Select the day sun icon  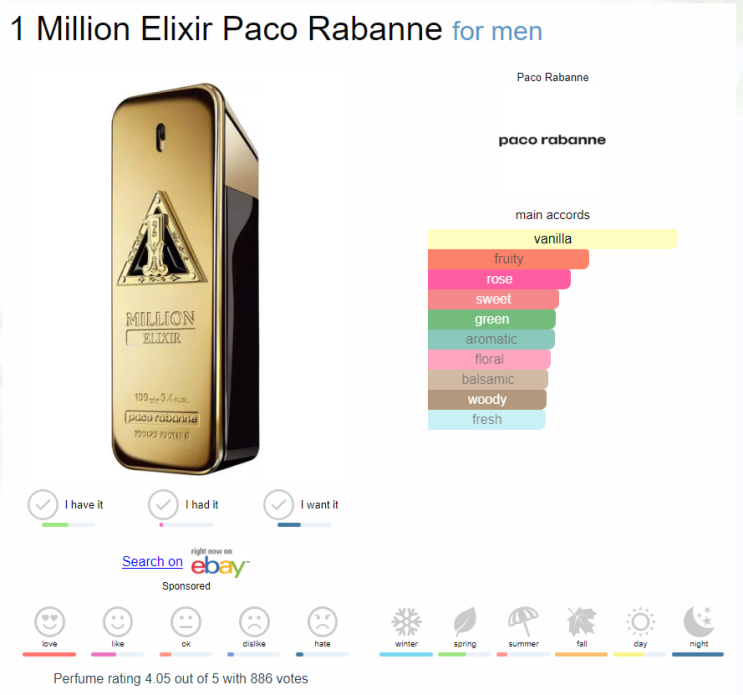[x=641, y=622]
